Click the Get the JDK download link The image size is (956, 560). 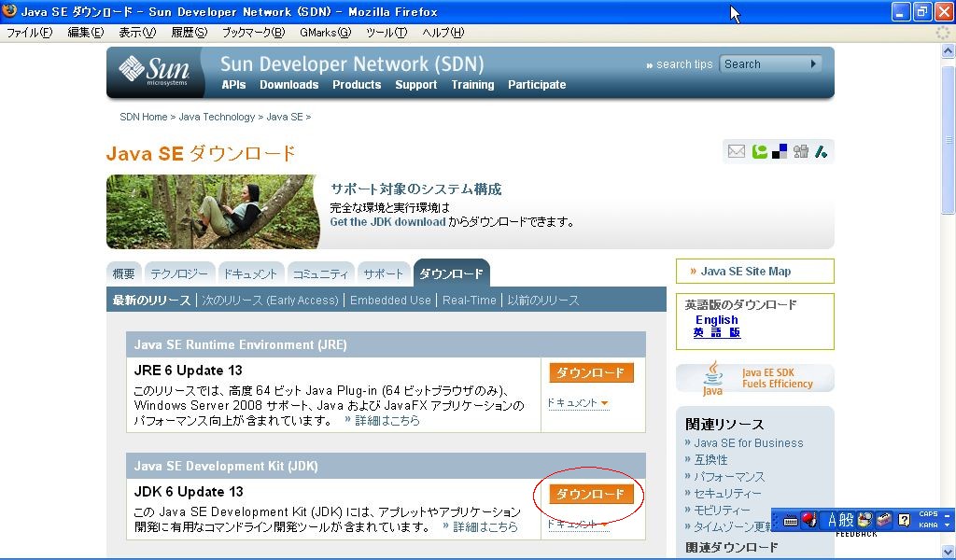[387, 222]
